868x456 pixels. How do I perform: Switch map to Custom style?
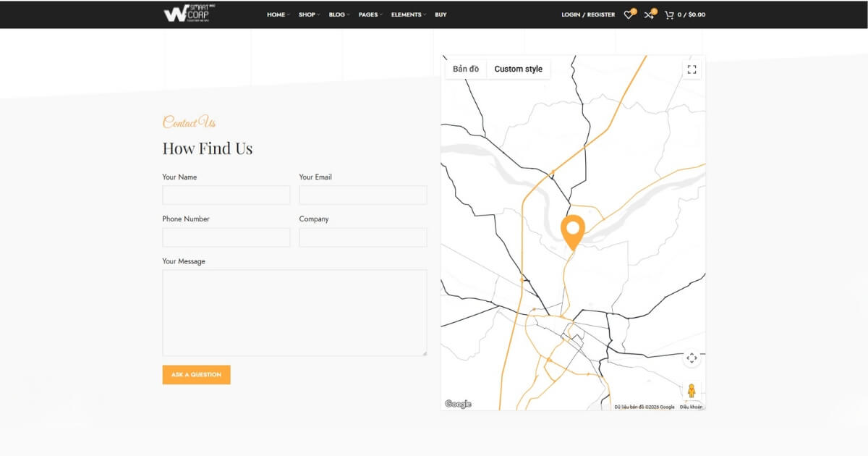[518, 69]
